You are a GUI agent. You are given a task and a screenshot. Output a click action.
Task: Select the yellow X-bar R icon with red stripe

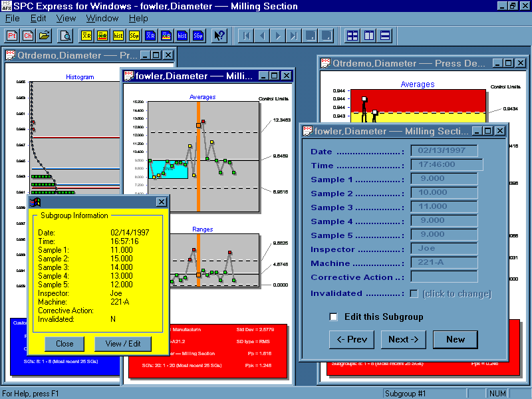coord(102,36)
